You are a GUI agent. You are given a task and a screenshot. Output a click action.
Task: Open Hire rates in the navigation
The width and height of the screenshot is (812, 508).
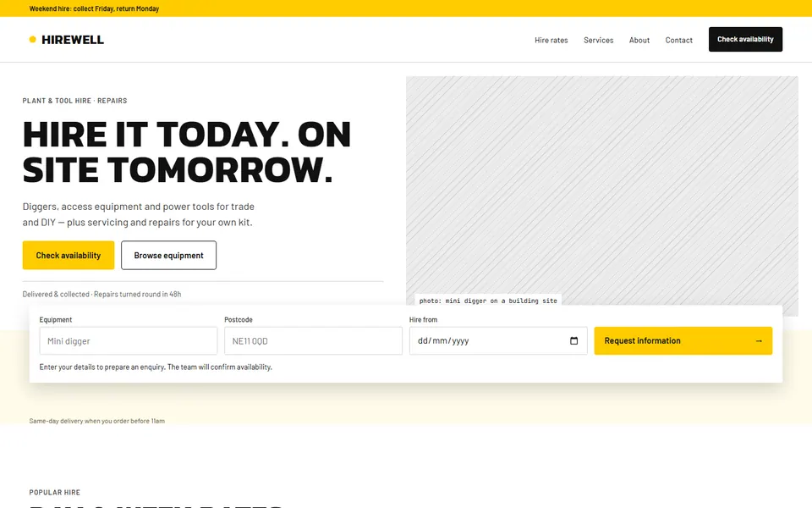[x=551, y=40]
